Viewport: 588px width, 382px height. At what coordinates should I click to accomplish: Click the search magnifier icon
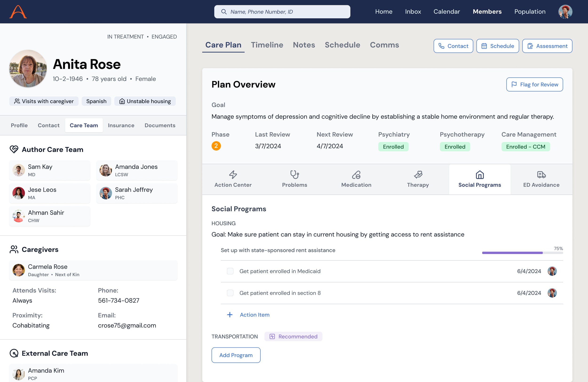[224, 12]
